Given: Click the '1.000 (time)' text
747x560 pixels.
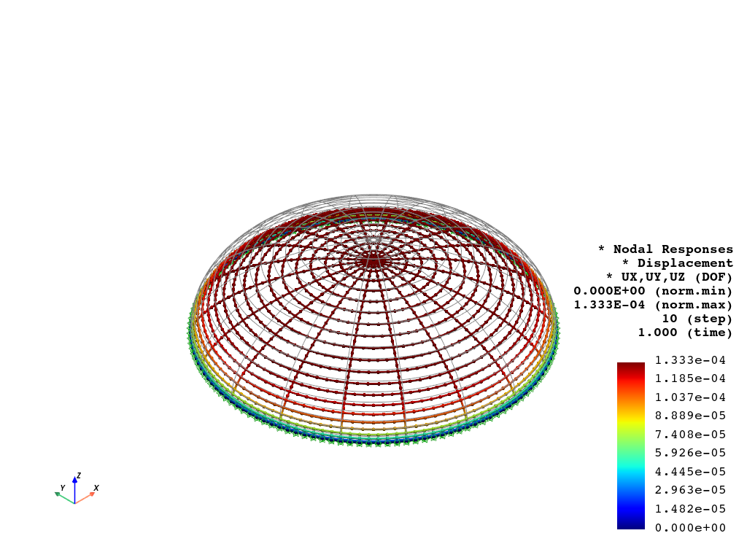Looking at the screenshot, I should pyautogui.click(x=685, y=332).
